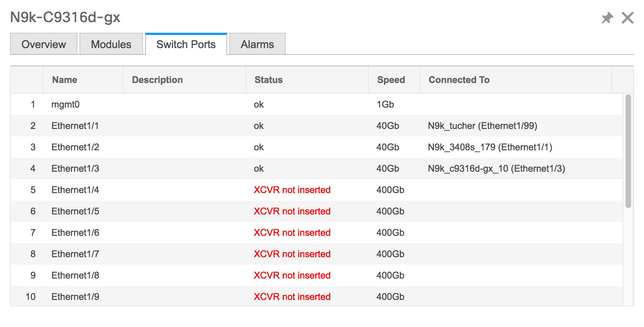Sort table by Name column header
Image resolution: width=644 pixels, height=327 pixels.
[65, 80]
